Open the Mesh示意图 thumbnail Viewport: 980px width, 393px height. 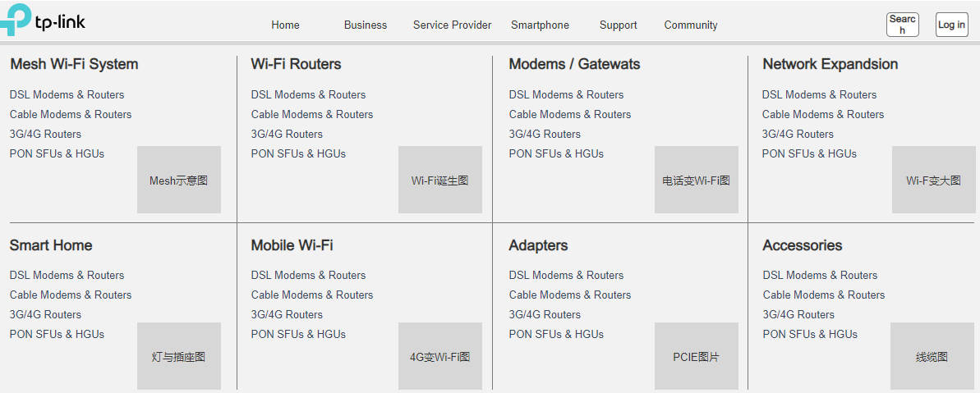pos(179,180)
